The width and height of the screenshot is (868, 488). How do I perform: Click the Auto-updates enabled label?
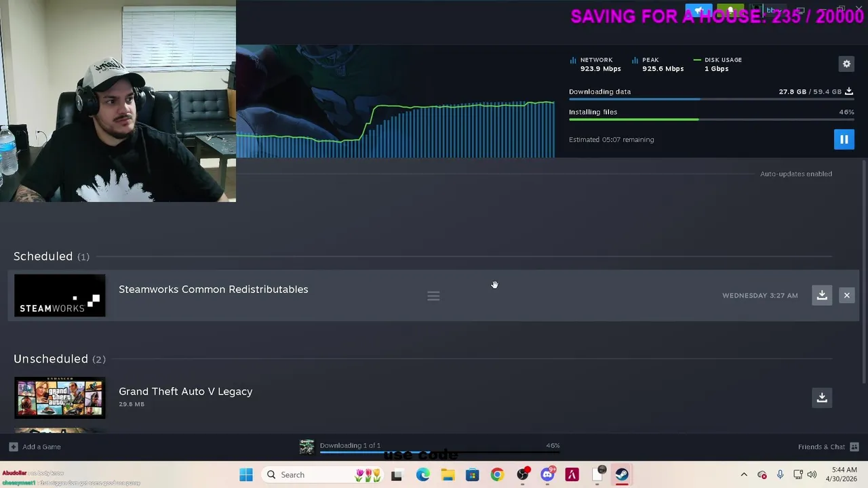click(796, 174)
